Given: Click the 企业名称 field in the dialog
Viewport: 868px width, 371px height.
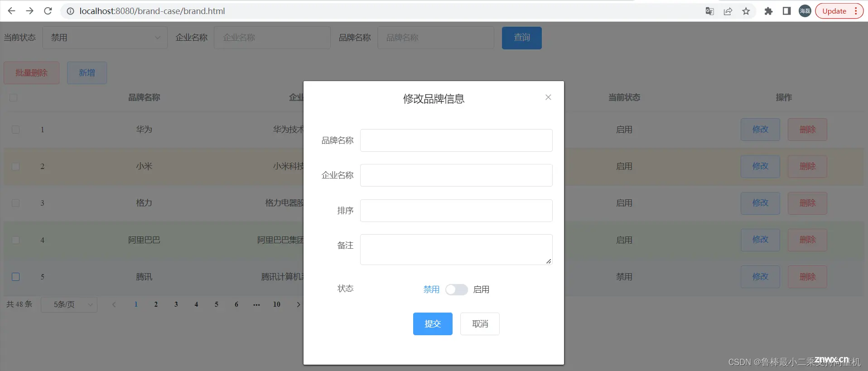Looking at the screenshot, I should point(456,175).
